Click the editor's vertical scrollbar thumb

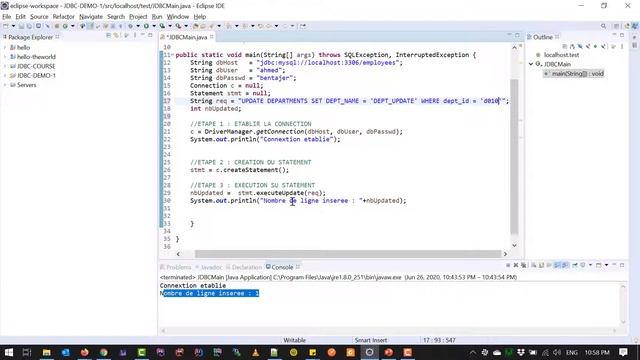coord(514,157)
